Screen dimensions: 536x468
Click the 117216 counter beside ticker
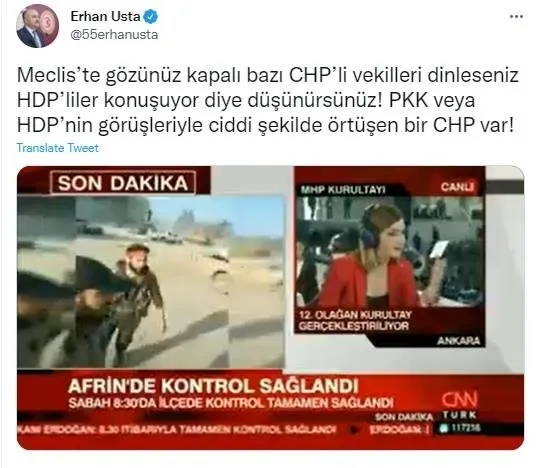point(461,428)
